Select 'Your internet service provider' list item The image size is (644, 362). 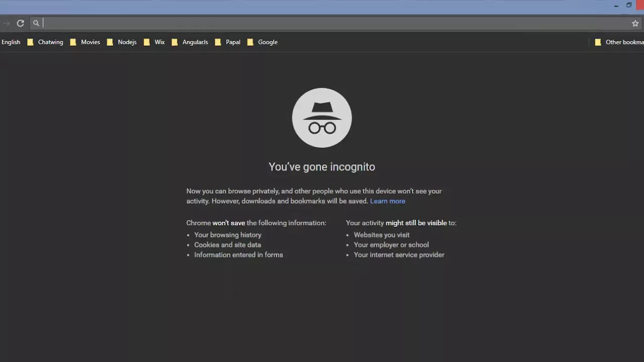[399, 255]
